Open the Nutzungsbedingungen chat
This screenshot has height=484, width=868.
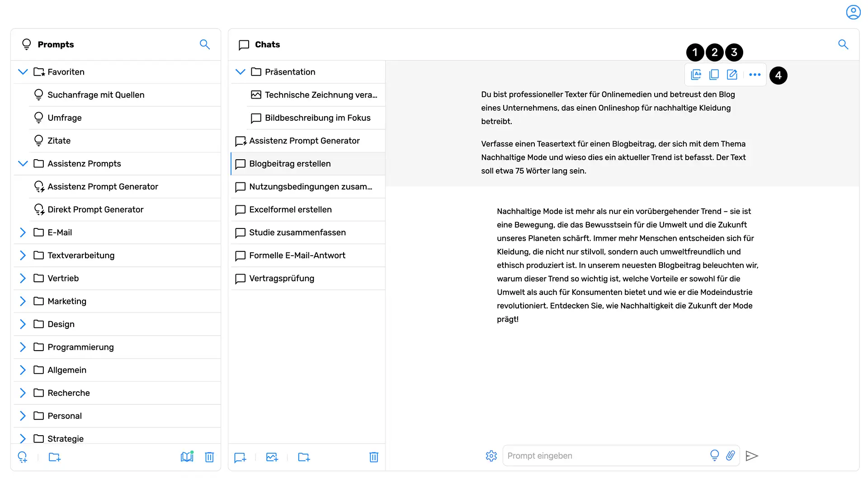[x=308, y=186]
